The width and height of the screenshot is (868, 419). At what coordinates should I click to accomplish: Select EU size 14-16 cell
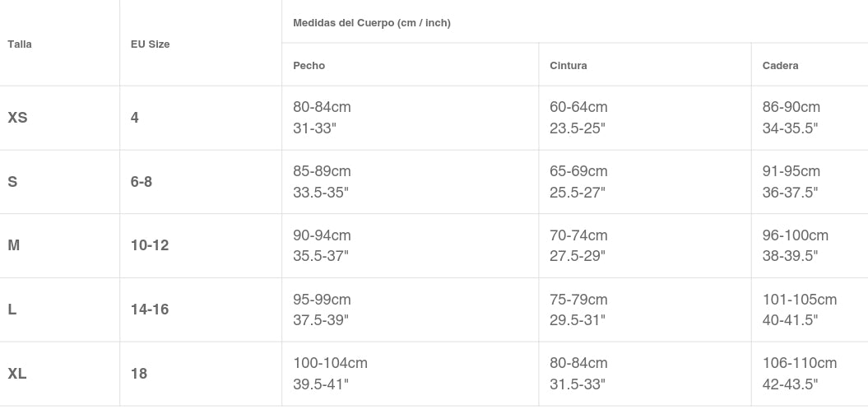pyautogui.click(x=150, y=310)
